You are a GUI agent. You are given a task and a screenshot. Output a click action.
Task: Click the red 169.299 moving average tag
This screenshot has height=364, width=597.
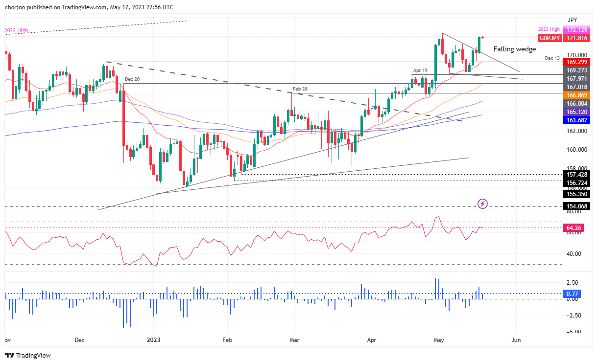(579, 63)
